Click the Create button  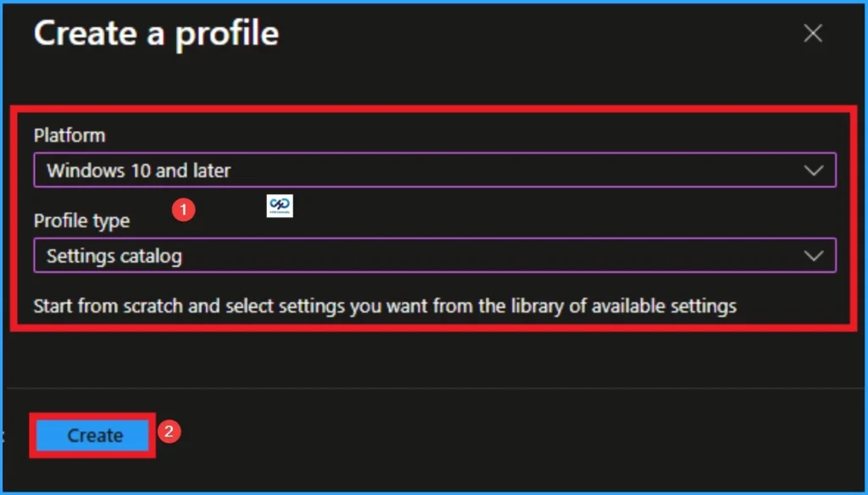[x=92, y=435]
